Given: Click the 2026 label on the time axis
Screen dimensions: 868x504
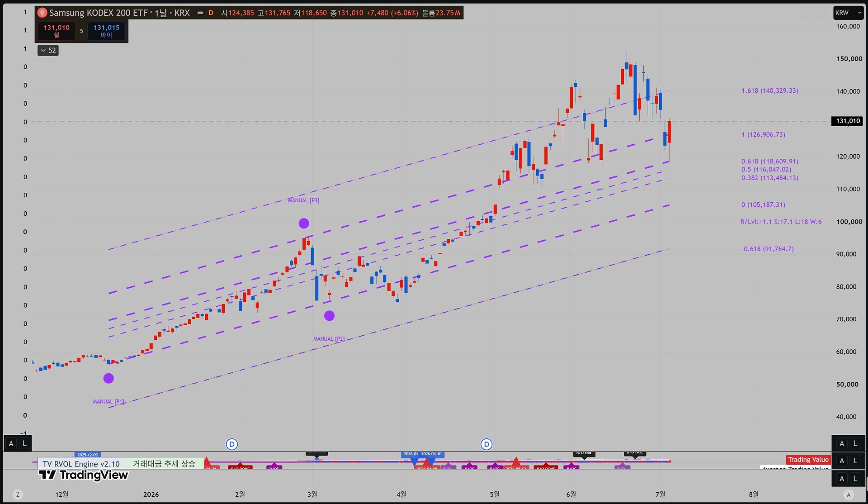Looking at the screenshot, I should [x=151, y=494].
